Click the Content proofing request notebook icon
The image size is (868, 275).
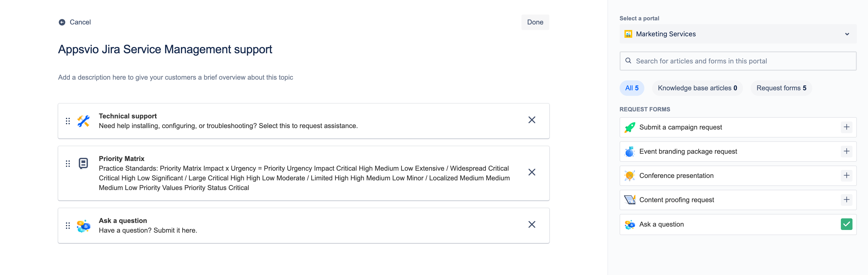click(630, 200)
